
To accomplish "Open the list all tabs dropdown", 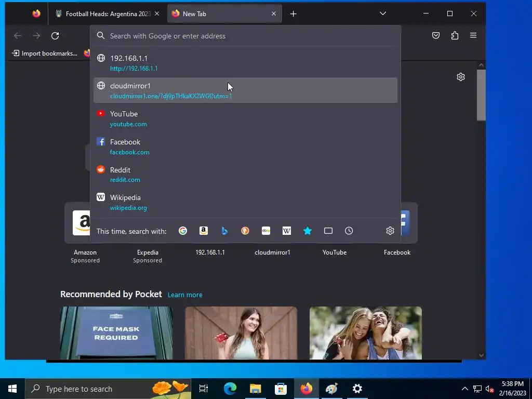I will pyautogui.click(x=383, y=14).
